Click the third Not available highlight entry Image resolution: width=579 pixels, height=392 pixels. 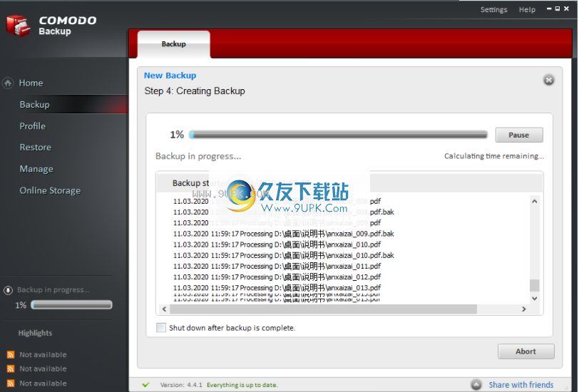(43, 383)
